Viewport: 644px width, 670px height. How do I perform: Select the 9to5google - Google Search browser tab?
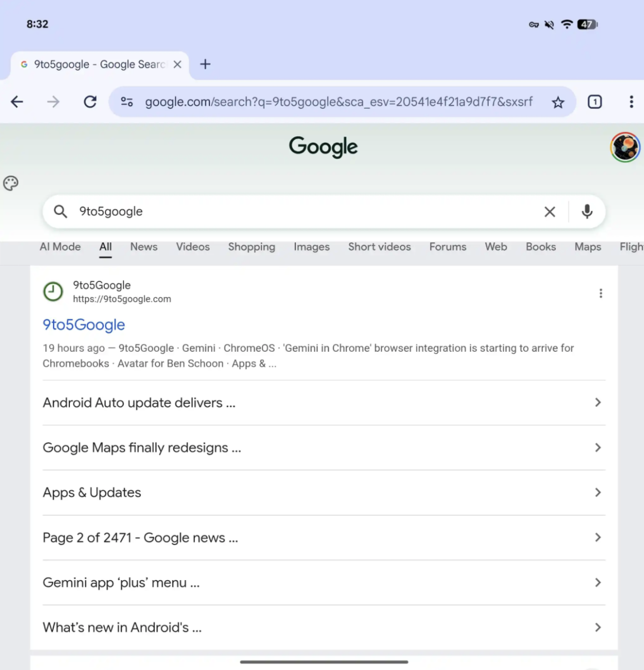[x=99, y=65]
